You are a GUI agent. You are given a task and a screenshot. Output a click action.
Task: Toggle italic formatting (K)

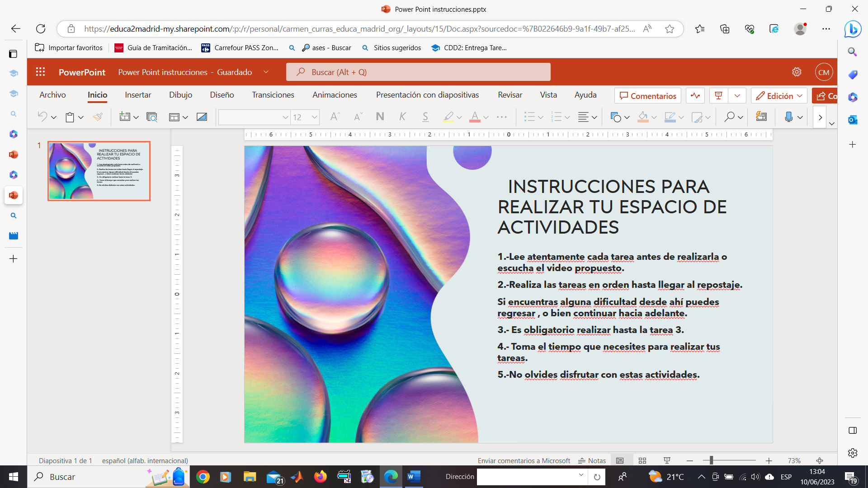pos(402,117)
